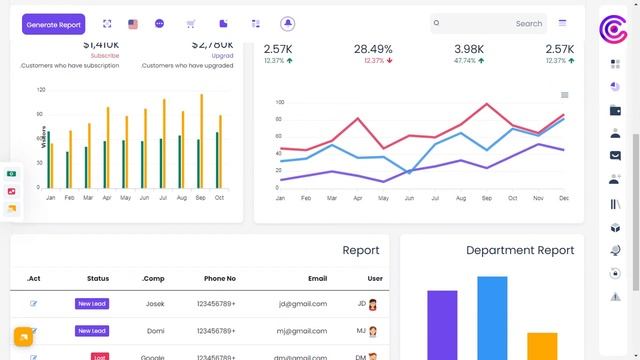640x360 pixels.
Task: Open the notifications bell icon
Action: (x=288, y=24)
